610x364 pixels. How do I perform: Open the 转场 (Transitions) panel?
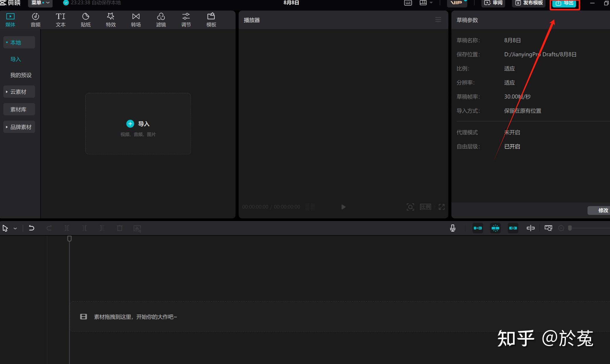coord(135,19)
